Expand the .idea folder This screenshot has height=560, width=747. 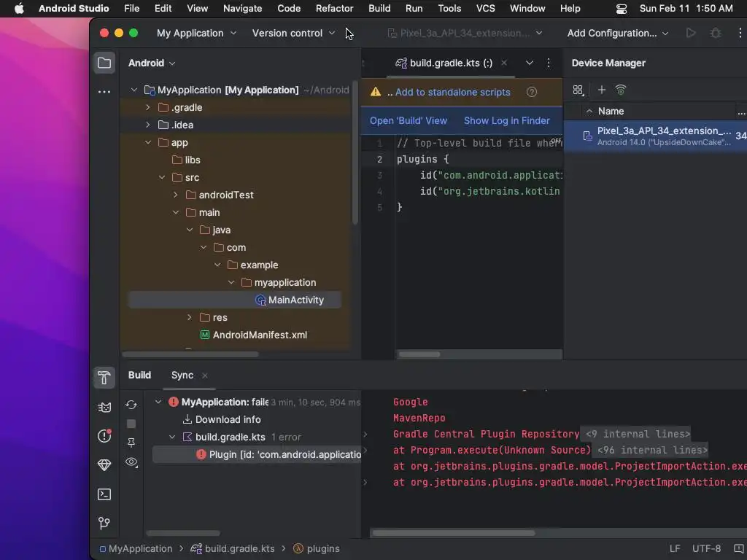coord(147,125)
